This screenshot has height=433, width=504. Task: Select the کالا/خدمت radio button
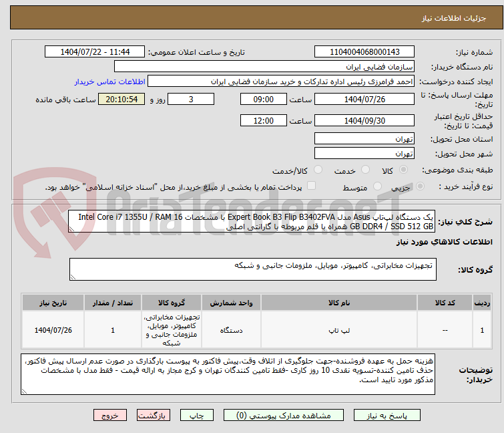(x=318, y=170)
